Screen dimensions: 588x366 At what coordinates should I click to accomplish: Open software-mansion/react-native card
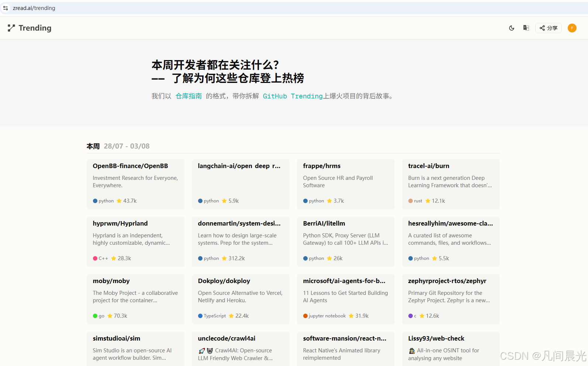click(x=346, y=349)
